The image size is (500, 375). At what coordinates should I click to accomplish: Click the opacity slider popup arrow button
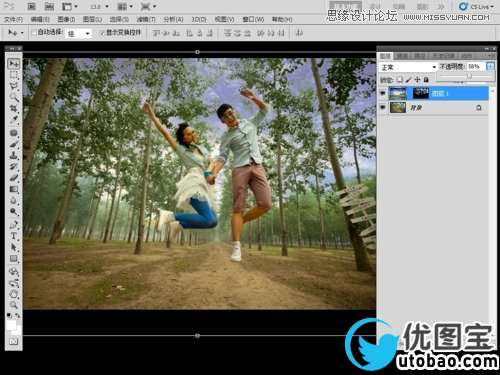tap(490, 66)
